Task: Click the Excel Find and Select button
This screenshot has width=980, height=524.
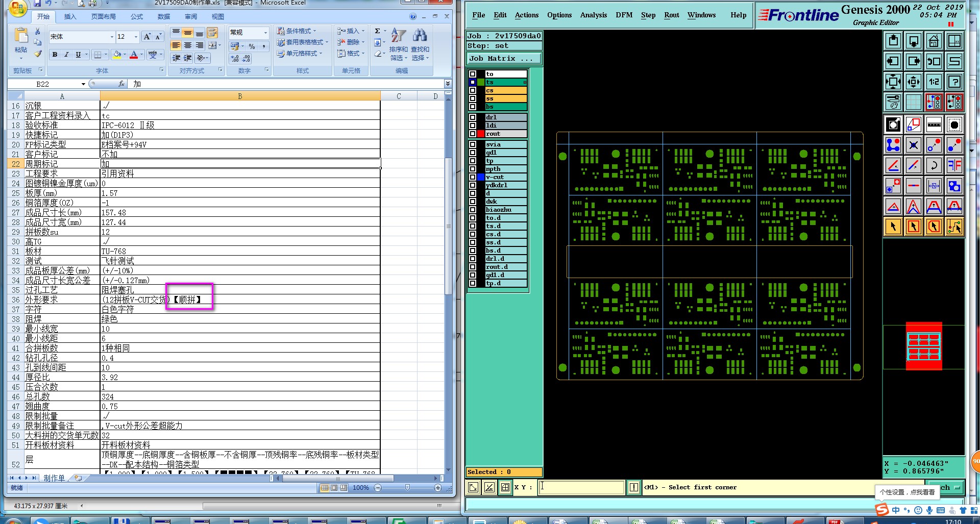Action: [420, 46]
